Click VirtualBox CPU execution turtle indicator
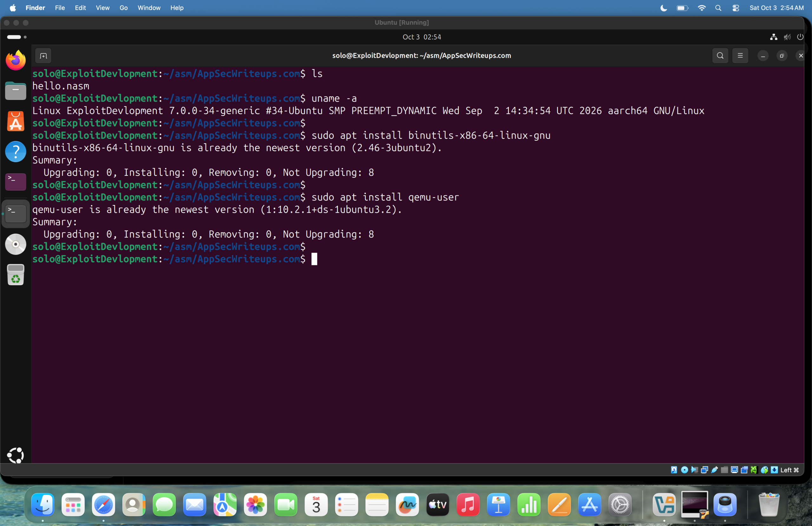 click(754, 470)
